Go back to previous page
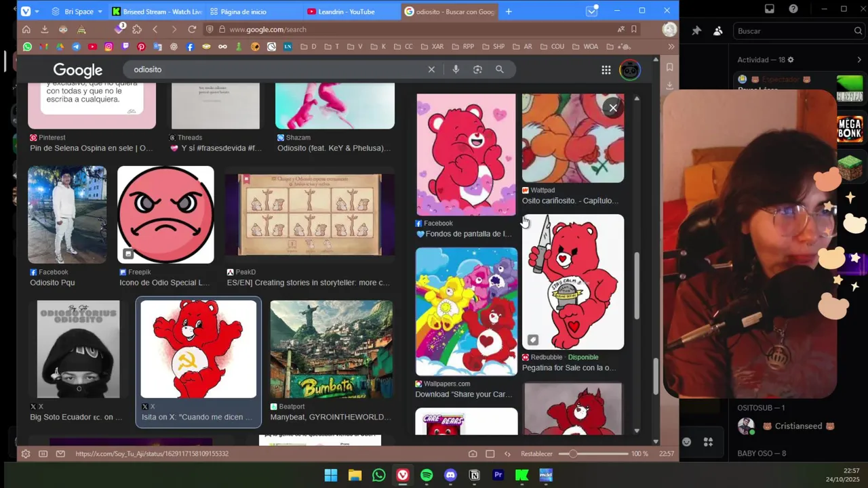868x488 pixels. tap(155, 29)
